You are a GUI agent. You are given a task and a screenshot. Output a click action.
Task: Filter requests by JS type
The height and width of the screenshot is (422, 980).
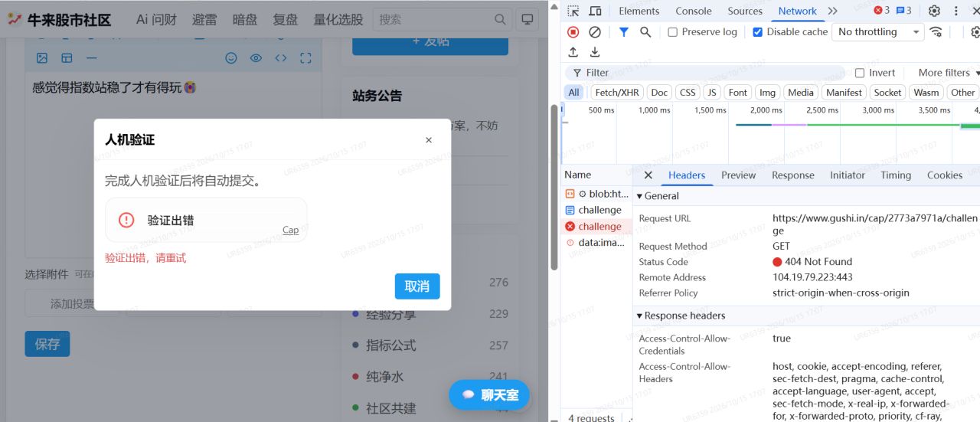coord(712,93)
